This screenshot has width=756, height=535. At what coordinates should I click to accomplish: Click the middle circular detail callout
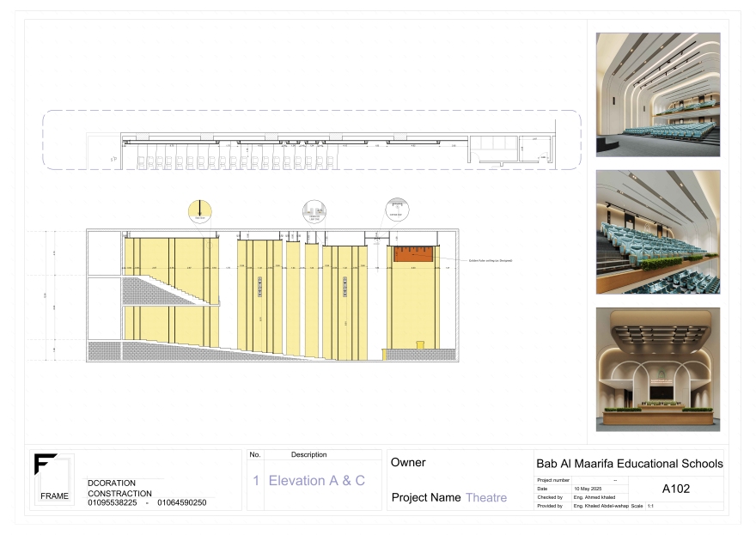(314, 210)
